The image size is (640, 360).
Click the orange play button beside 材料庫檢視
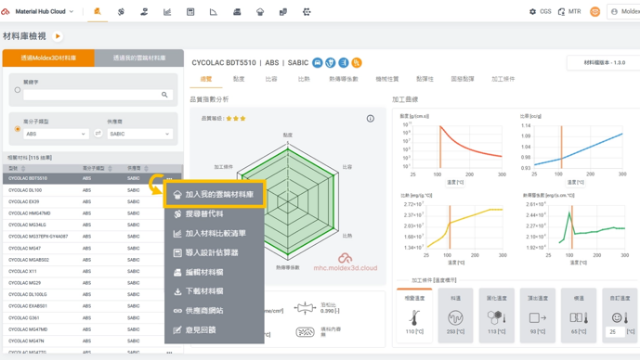(x=58, y=36)
